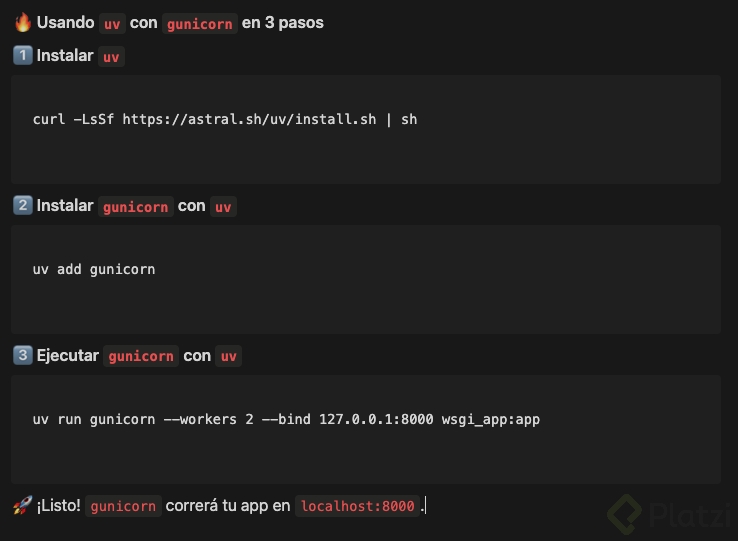
Task: Click the Platzi logo watermark
Action: pos(670,516)
